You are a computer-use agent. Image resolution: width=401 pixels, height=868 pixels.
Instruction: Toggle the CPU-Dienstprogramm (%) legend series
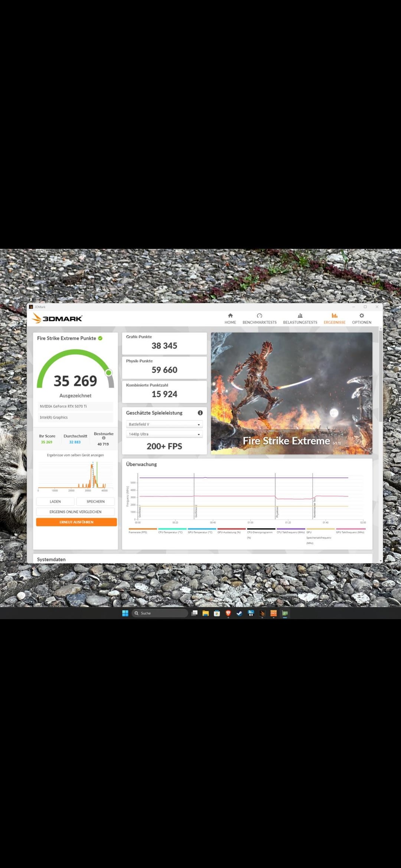pyautogui.click(x=261, y=533)
